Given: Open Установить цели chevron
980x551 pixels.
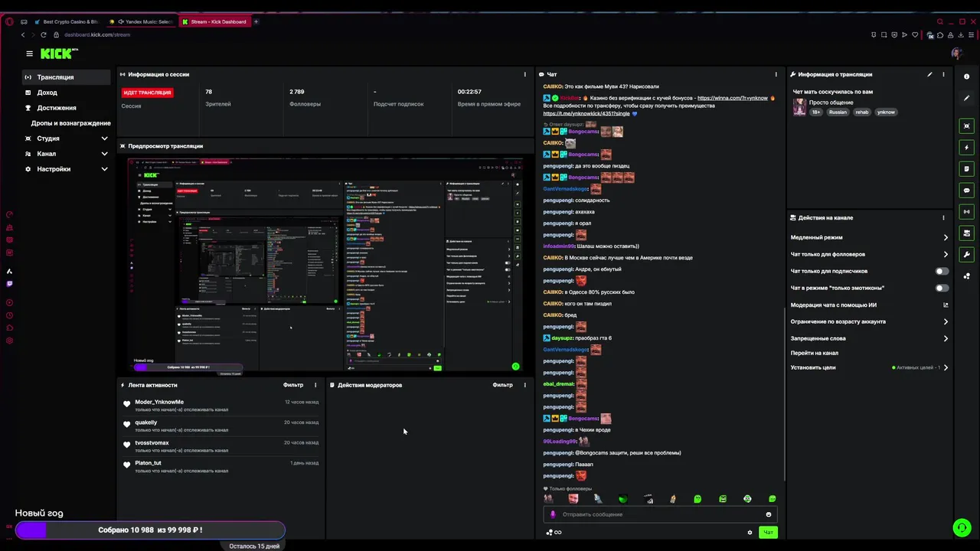Looking at the screenshot, I should tap(946, 367).
